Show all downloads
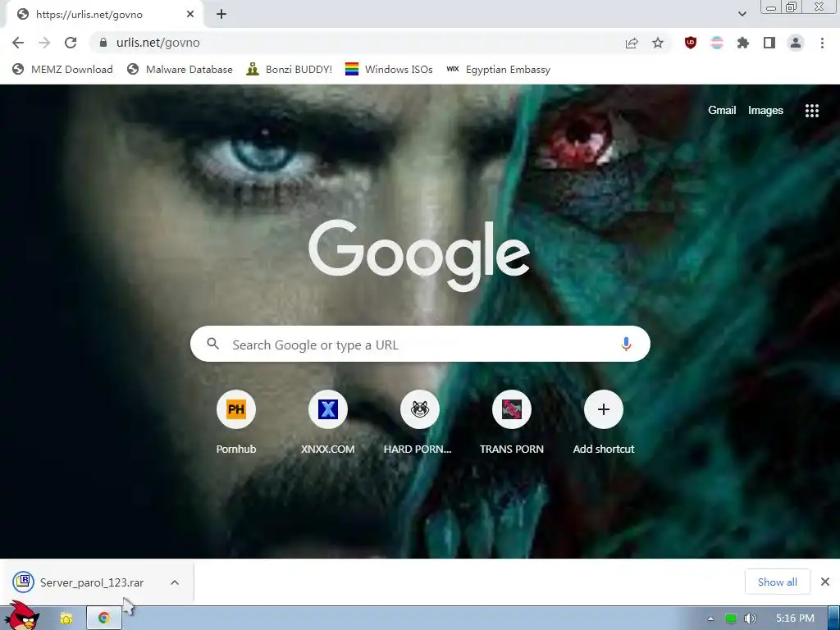The width and height of the screenshot is (840, 630). [x=778, y=582]
